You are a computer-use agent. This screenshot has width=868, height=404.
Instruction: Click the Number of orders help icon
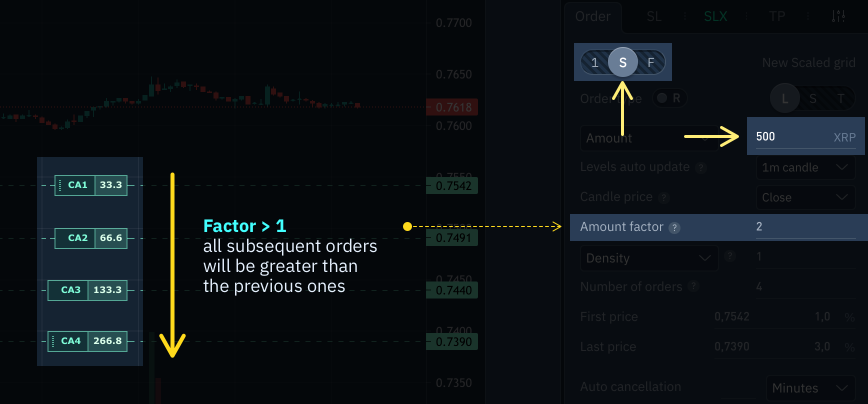coord(693,286)
